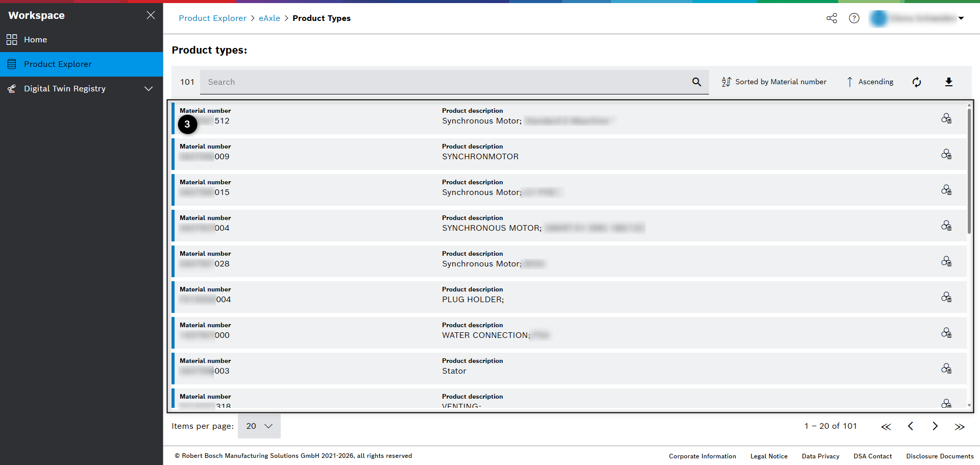Open instances icon for WATER CONNECTION row
The height and width of the screenshot is (465, 980).
point(946,333)
